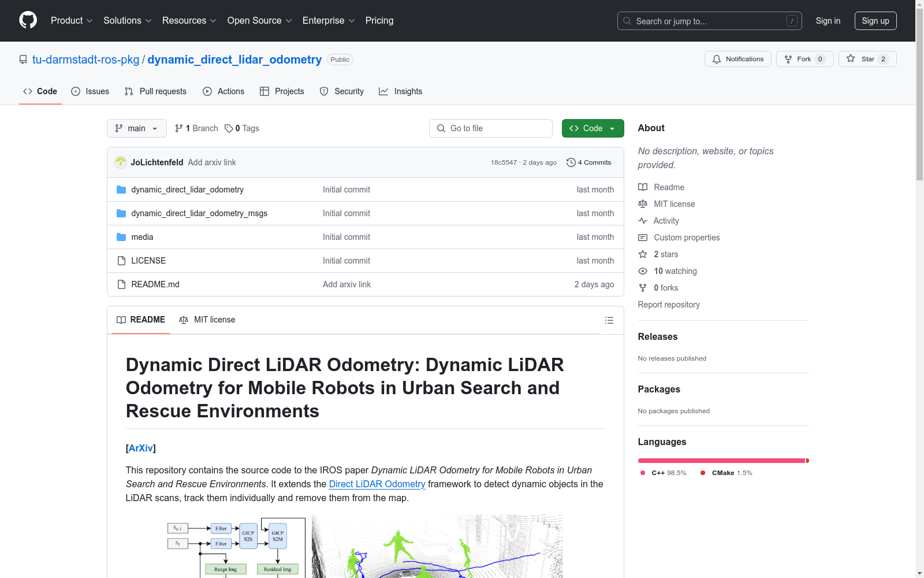Open the 4 Commits history
Viewport: 924px width, 578px height.
pyautogui.click(x=588, y=162)
